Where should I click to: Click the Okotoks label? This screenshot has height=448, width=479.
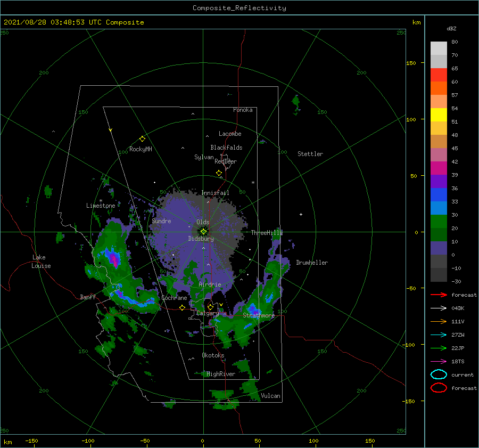click(213, 355)
